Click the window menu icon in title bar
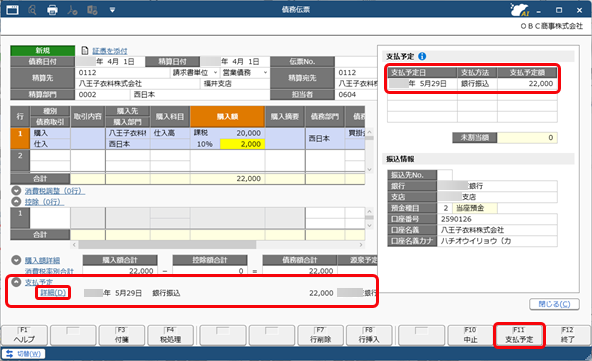592x361 pixels. (x=12, y=10)
